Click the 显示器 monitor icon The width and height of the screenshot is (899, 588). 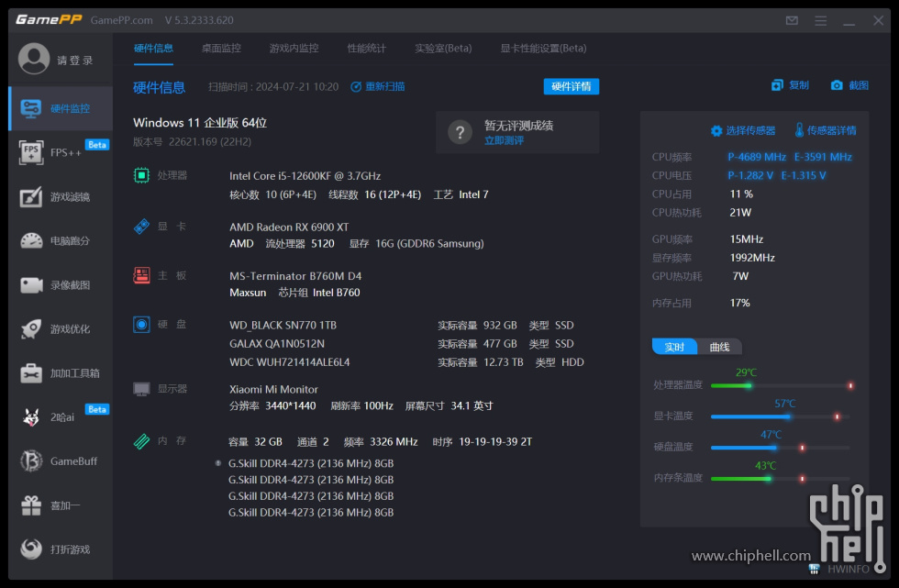tap(141, 389)
